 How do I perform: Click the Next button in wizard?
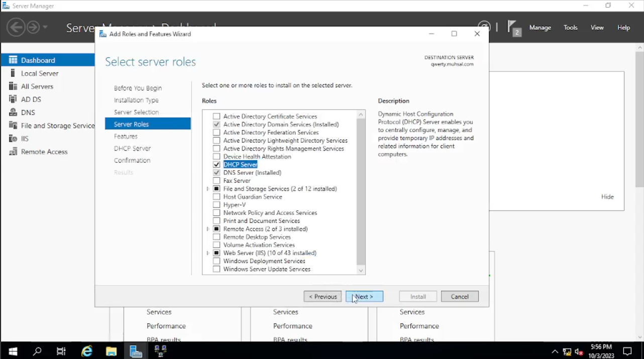coord(364,297)
